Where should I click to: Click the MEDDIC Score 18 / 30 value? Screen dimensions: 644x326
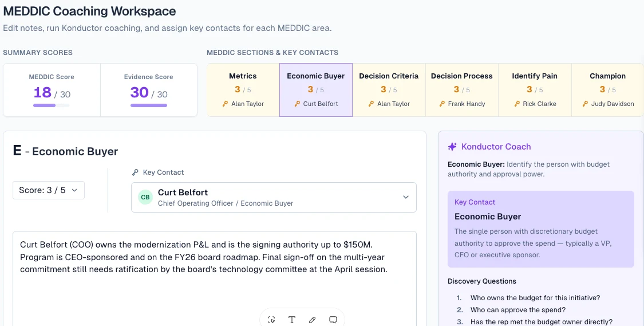(x=52, y=93)
